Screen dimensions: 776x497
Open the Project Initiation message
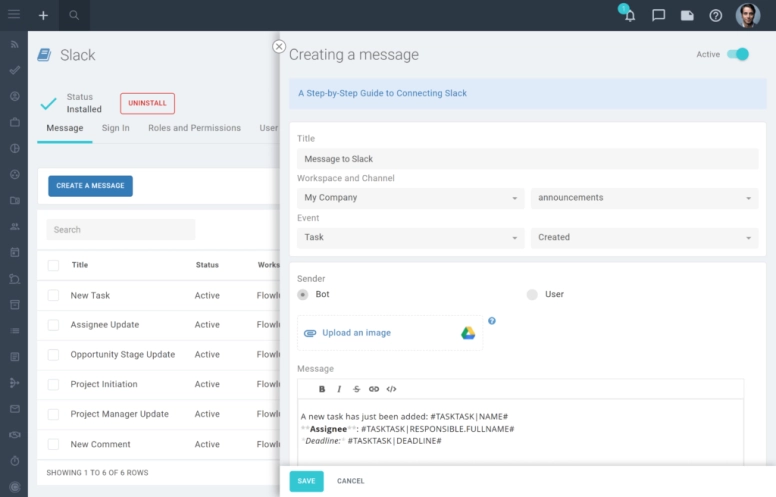coord(104,385)
